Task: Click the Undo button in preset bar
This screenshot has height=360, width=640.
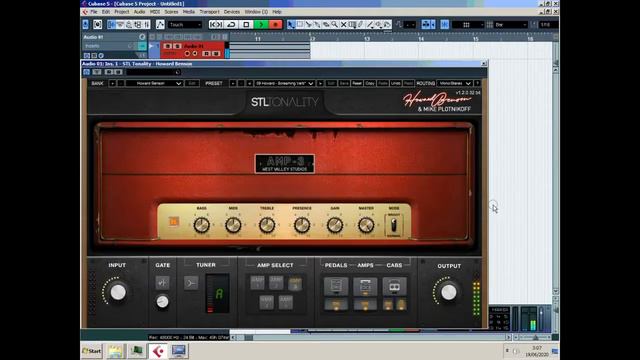Action: coord(396,83)
